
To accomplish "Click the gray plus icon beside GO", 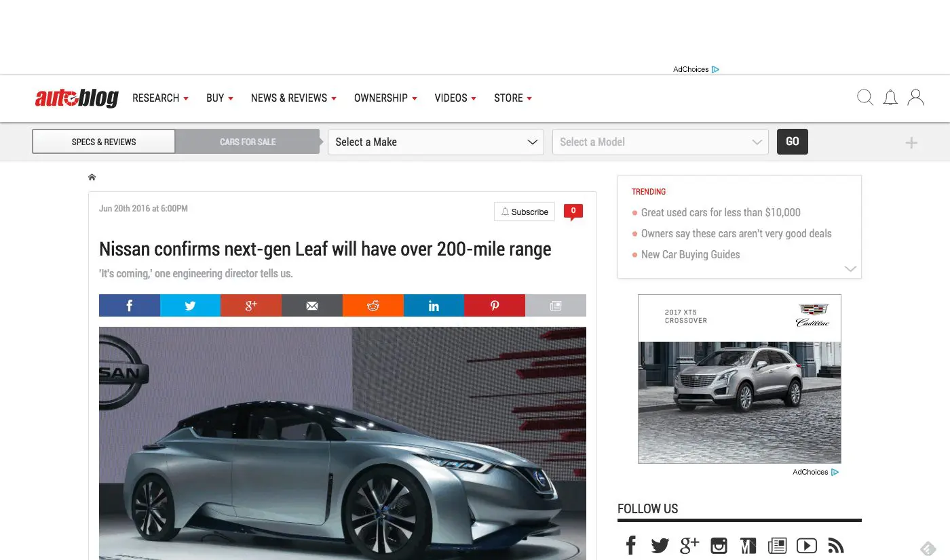I will coord(911,142).
